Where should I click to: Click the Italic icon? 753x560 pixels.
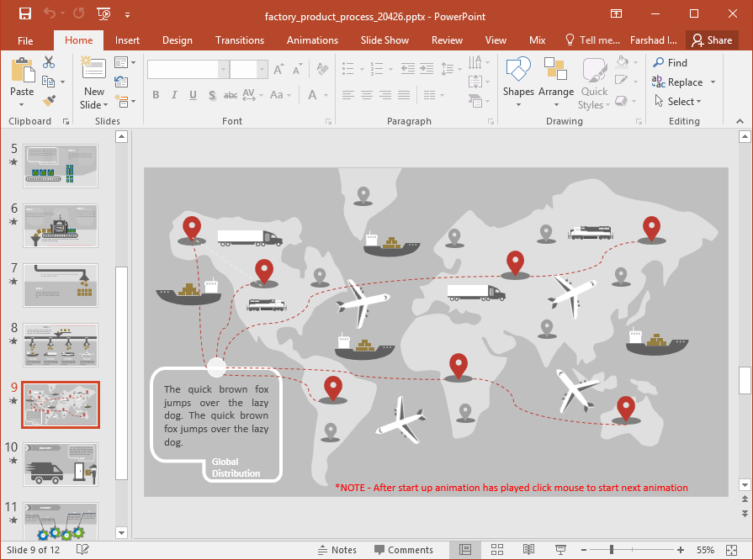(x=174, y=94)
